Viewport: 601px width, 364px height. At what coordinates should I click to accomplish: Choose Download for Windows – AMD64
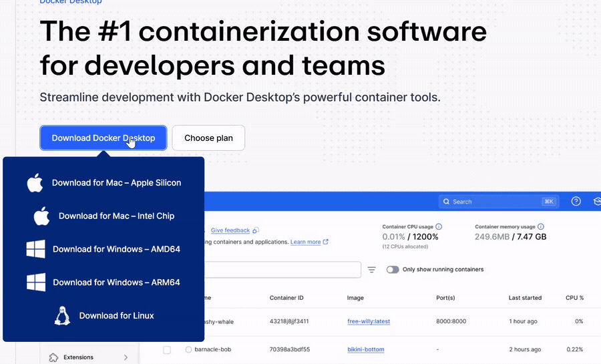pos(116,249)
